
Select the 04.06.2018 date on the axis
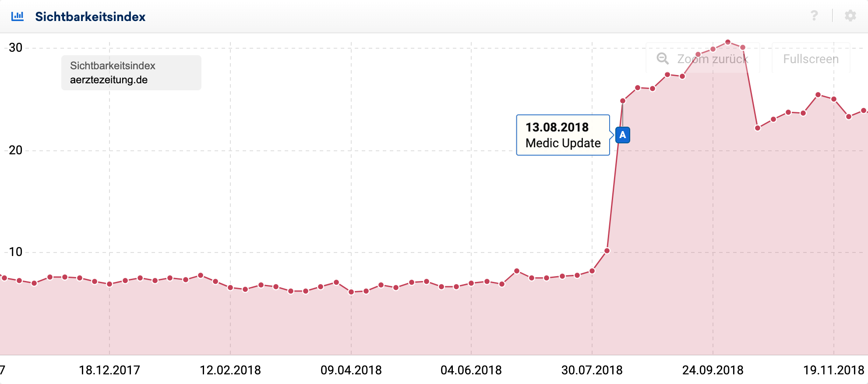click(471, 370)
